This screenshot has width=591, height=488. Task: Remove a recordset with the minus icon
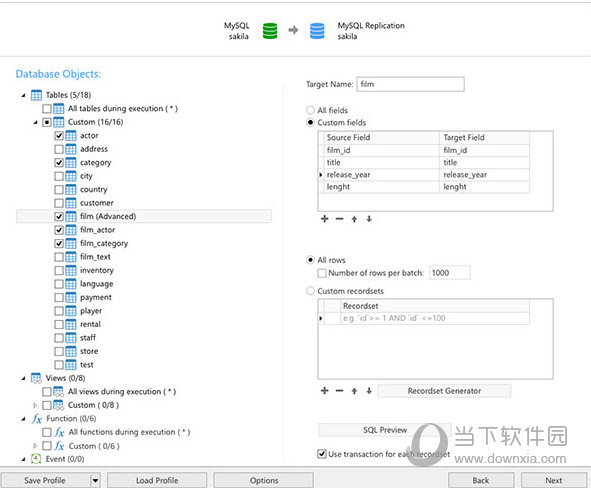[339, 391]
